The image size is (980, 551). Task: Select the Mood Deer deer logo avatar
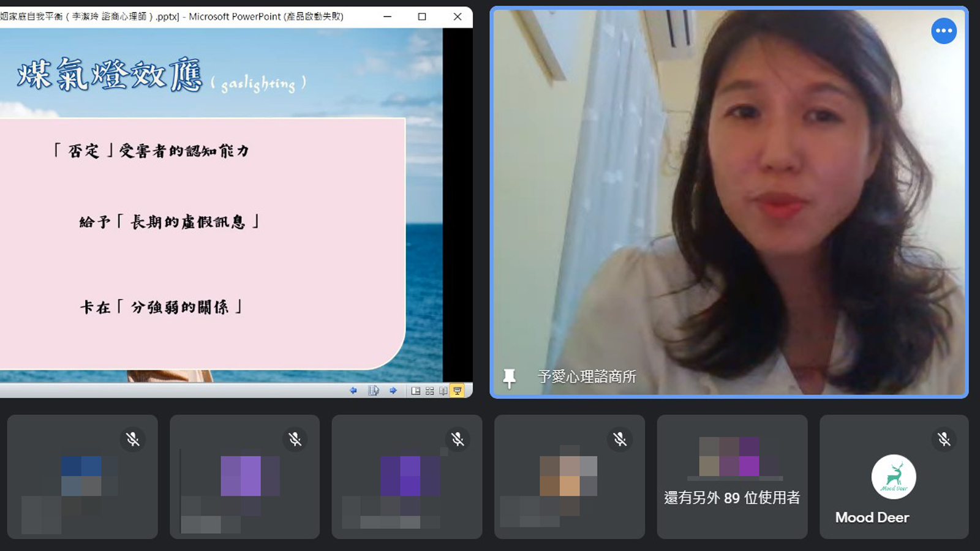coord(894,476)
